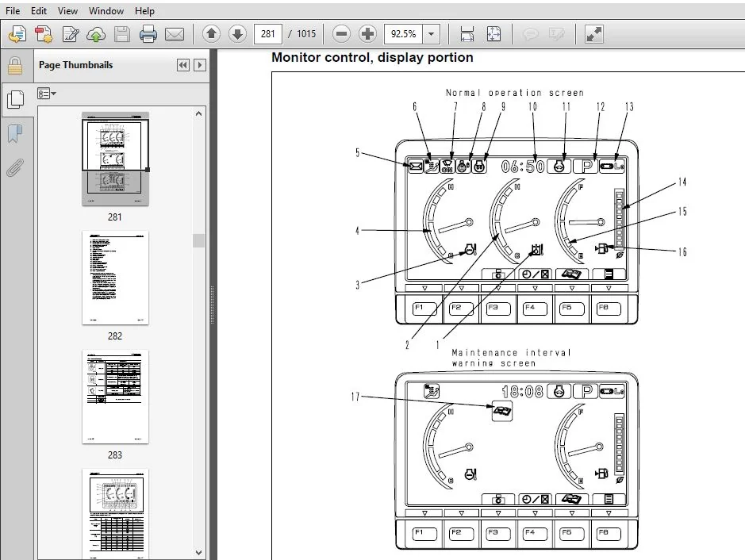The width and height of the screenshot is (745, 560).
Task: Zoom in with the plus button
Action: [x=367, y=34]
